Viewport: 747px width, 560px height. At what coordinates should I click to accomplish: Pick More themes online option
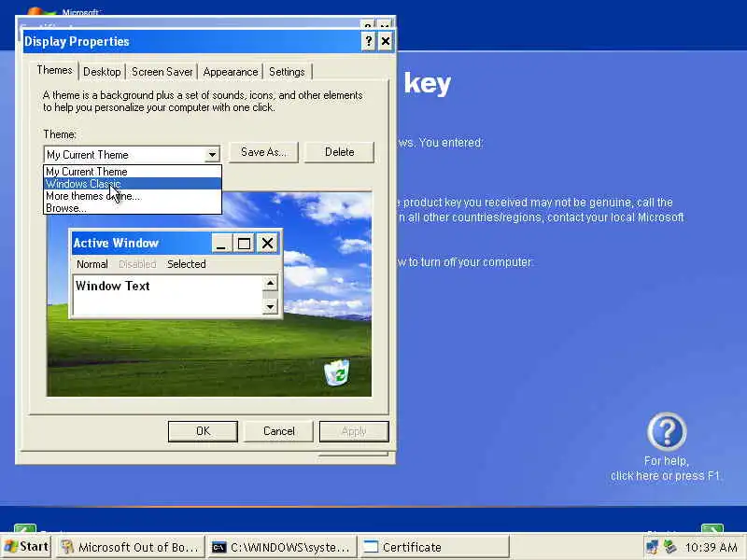pos(133,196)
